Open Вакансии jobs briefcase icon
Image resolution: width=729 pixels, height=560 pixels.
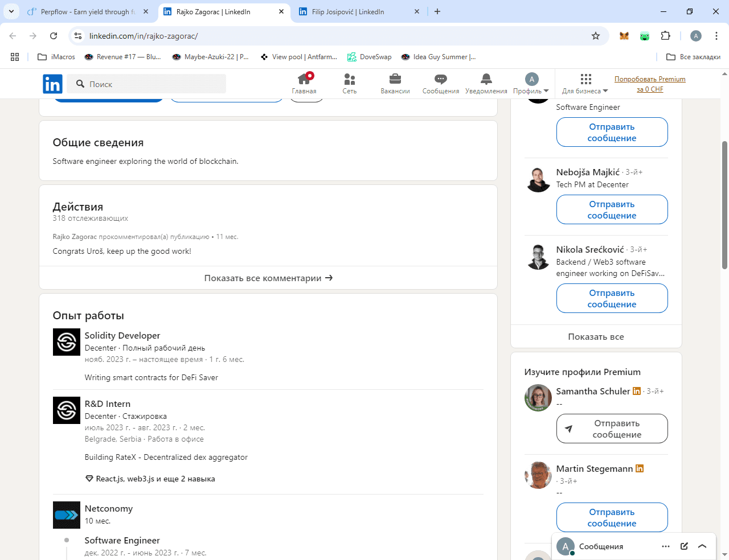tap(395, 84)
